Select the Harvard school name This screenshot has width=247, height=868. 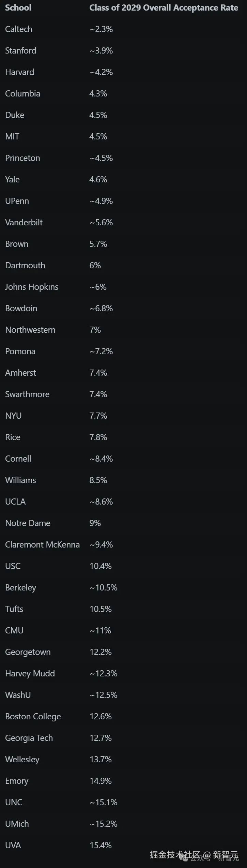click(19, 72)
